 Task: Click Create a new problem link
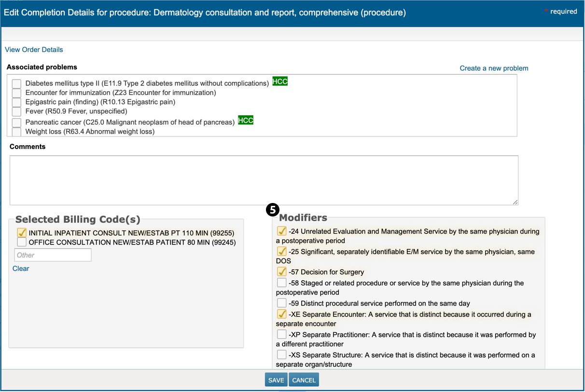pos(494,68)
